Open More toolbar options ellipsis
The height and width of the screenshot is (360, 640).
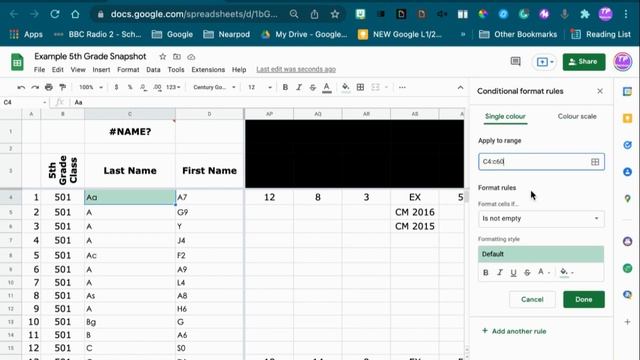(402, 87)
